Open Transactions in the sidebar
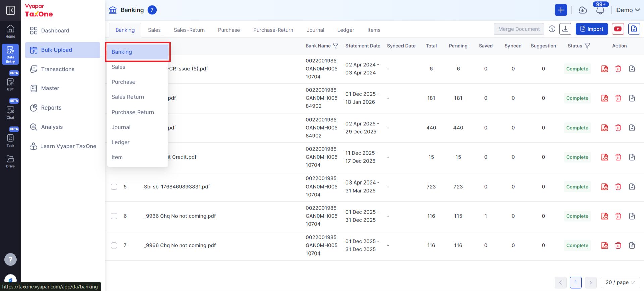Image resolution: width=644 pixels, height=291 pixels. click(x=63, y=69)
